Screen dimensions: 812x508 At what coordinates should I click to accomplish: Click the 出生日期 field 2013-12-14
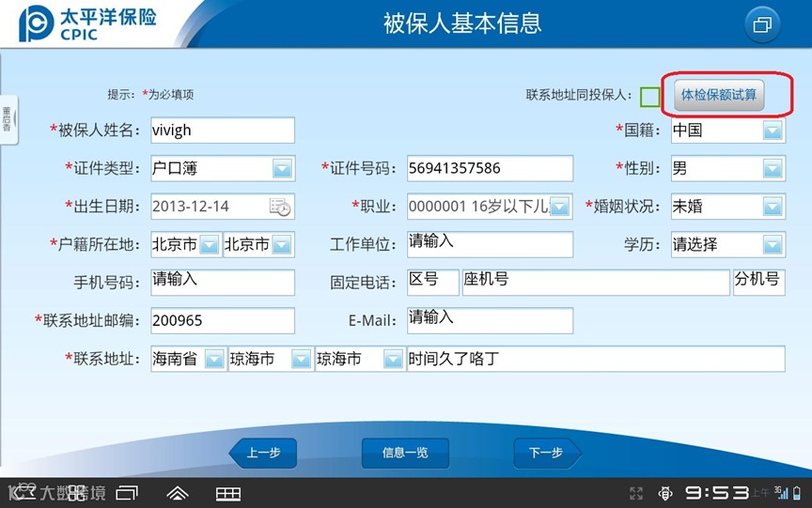point(223,207)
